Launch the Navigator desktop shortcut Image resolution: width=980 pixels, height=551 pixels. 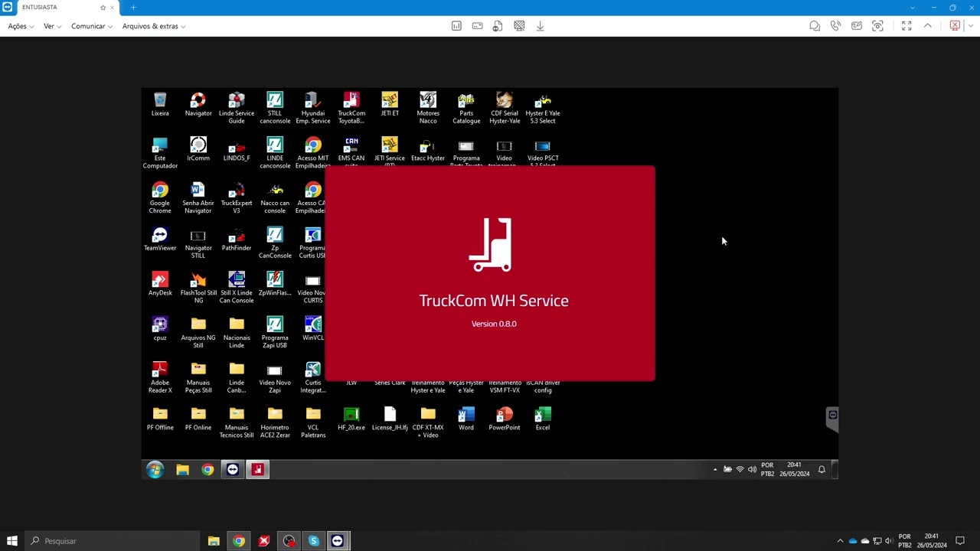(198, 105)
